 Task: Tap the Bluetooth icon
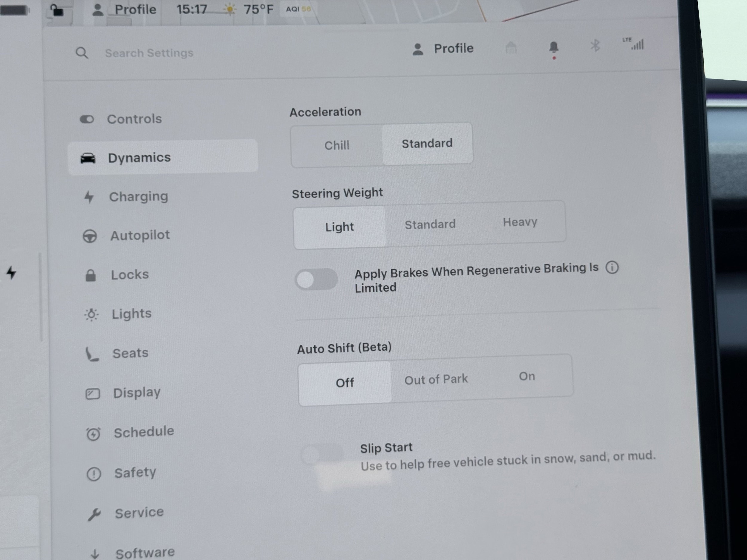595,46
